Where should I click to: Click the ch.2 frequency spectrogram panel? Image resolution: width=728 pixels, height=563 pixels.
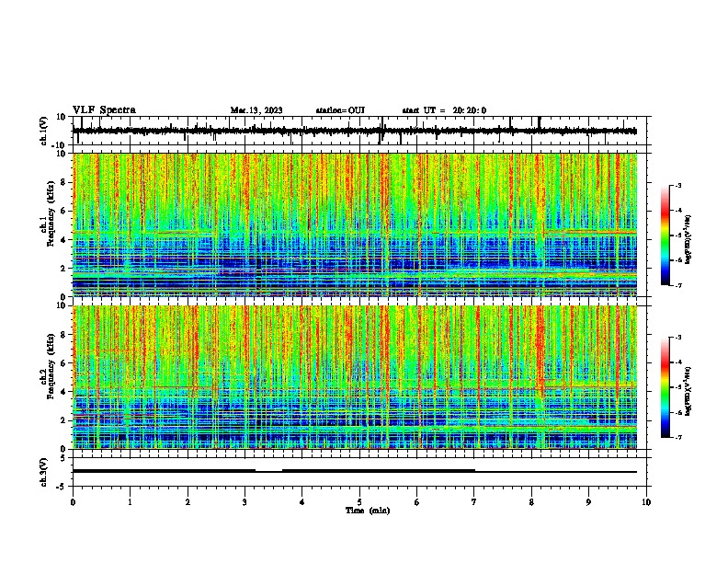click(355, 377)
